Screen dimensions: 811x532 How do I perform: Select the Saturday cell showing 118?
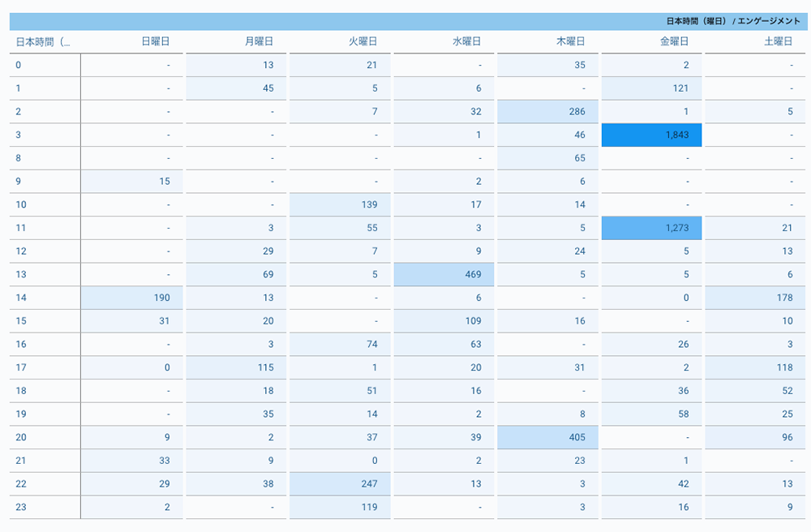click(x=755, y=367)
